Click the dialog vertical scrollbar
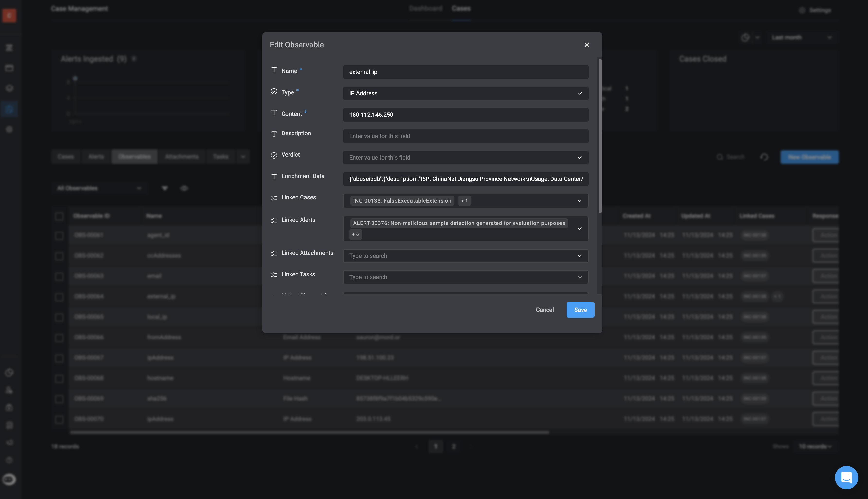Screen dimensions: 868x499 600,136
